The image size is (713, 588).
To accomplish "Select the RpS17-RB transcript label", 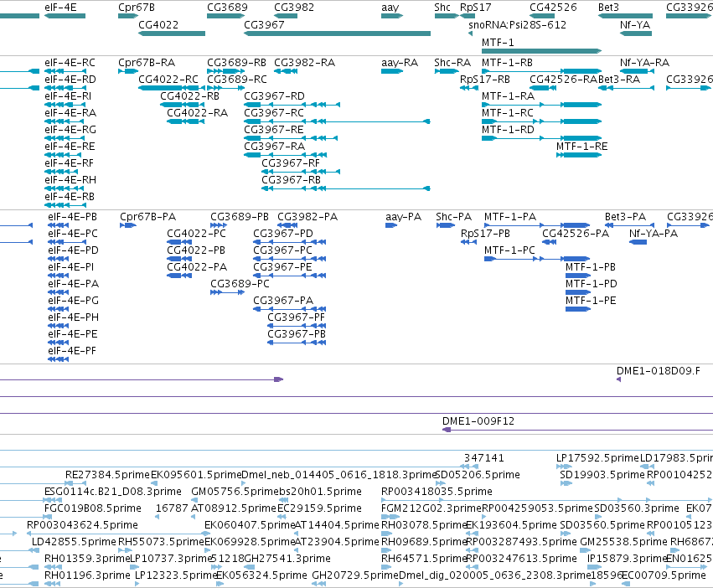I will coord(485,79).
